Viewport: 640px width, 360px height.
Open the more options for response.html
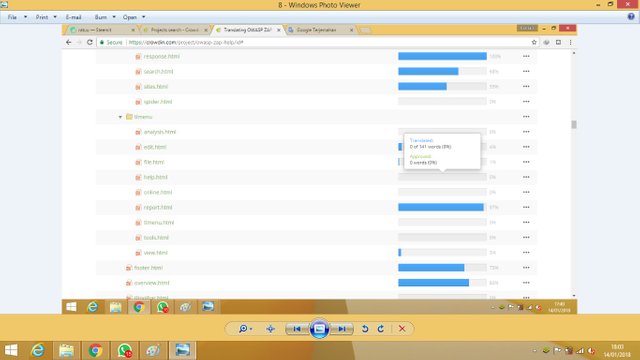coord(526,56)
